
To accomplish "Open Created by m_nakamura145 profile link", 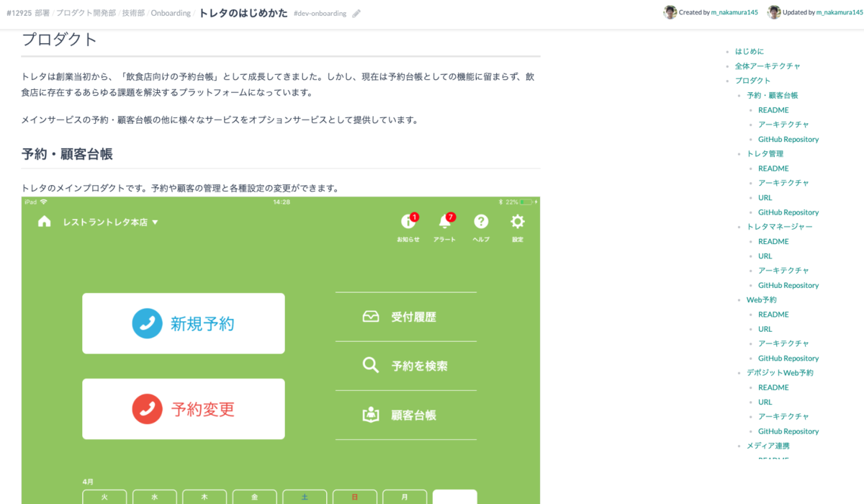I will (x=733, y=13).
